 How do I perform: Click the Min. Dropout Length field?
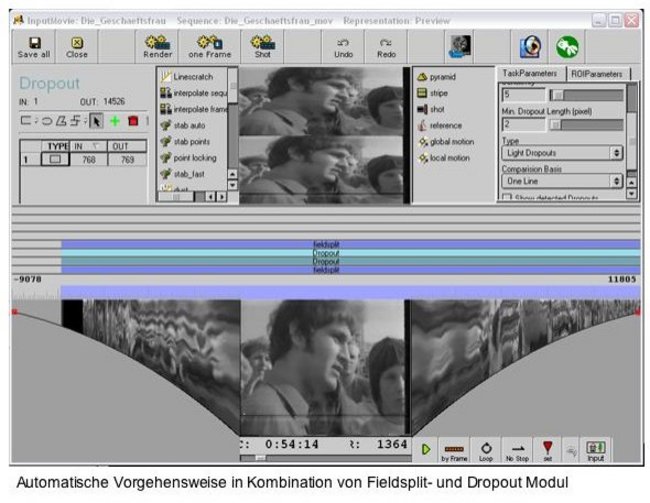(x=523, y=124)
